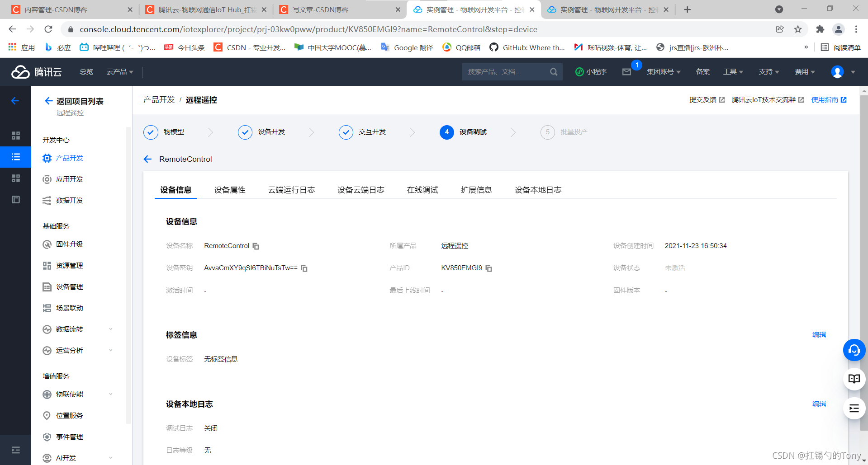Image resolution: width=868 pixels, height=465 pixels.
Task: Switch to 设备属性 tab
Action: [230, 190]
